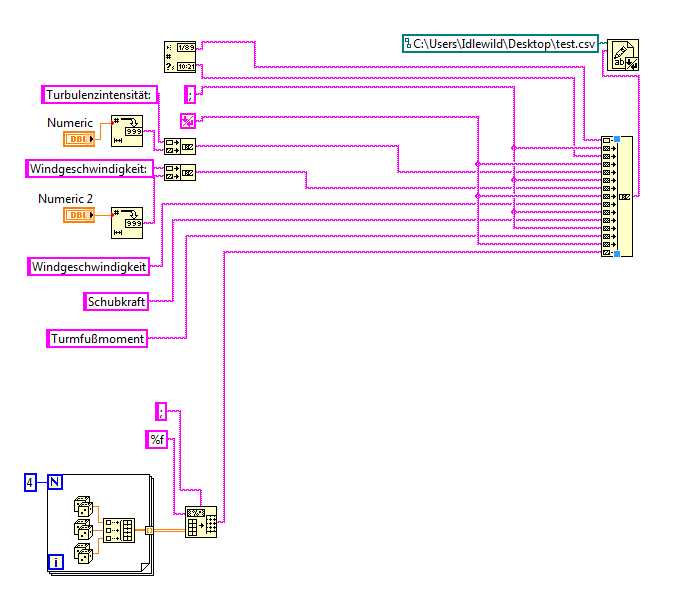The image size is (681, 601).
Task: Select the Windgeschwindigkeit string constant without colon
Action: [x=89, y=267]
